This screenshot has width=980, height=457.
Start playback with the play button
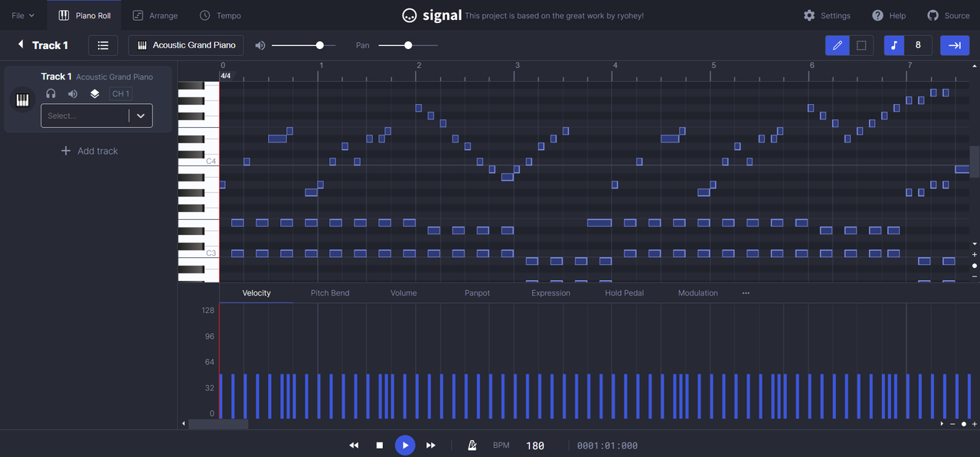click(x=405, y=445)
